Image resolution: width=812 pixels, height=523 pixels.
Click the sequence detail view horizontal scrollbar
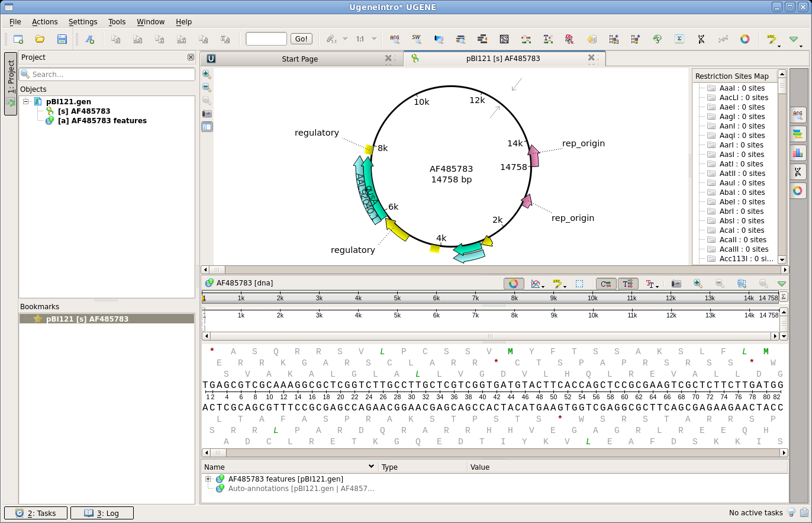tap(495, 453)
